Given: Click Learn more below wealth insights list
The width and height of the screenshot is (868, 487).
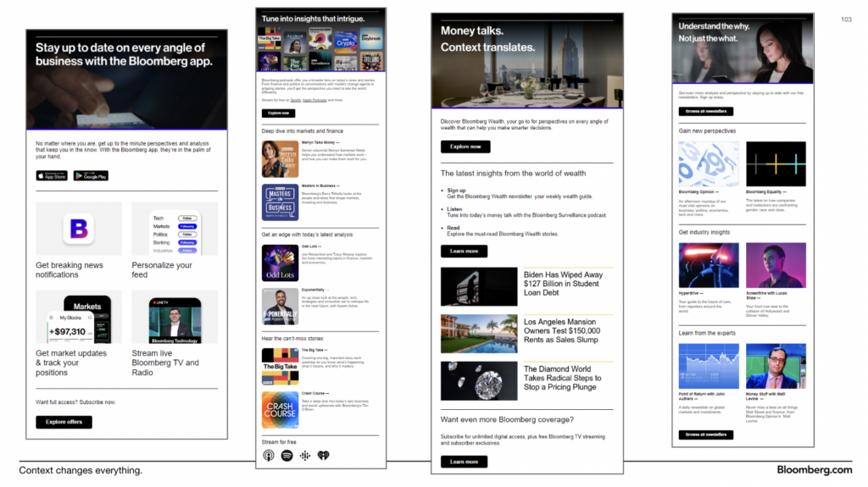Looking at the screenshot, I should 464,252.
